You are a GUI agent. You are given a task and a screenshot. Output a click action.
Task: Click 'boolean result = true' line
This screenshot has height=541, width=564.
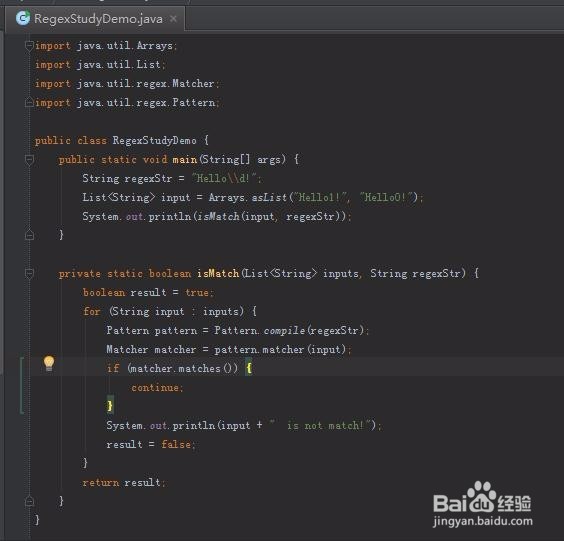coord(149,292)
